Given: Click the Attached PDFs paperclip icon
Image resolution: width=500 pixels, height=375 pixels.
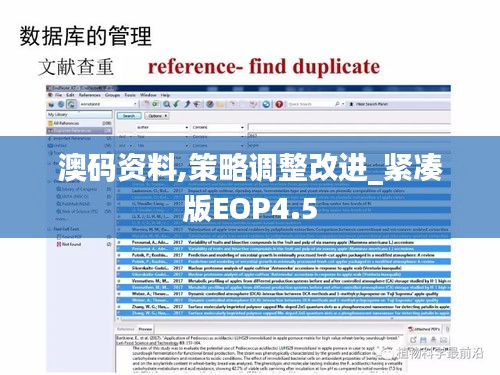Looking at the screenshot, I should pyautogui.click(x=411, y=329).
